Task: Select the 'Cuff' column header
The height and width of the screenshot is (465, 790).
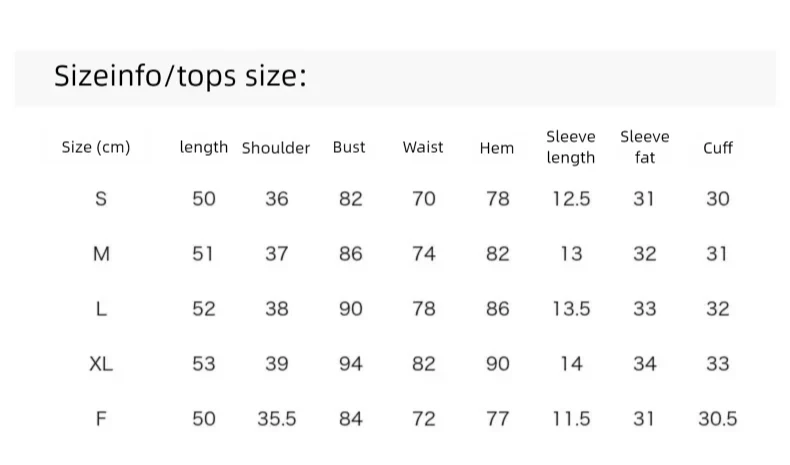Action: 718,148
